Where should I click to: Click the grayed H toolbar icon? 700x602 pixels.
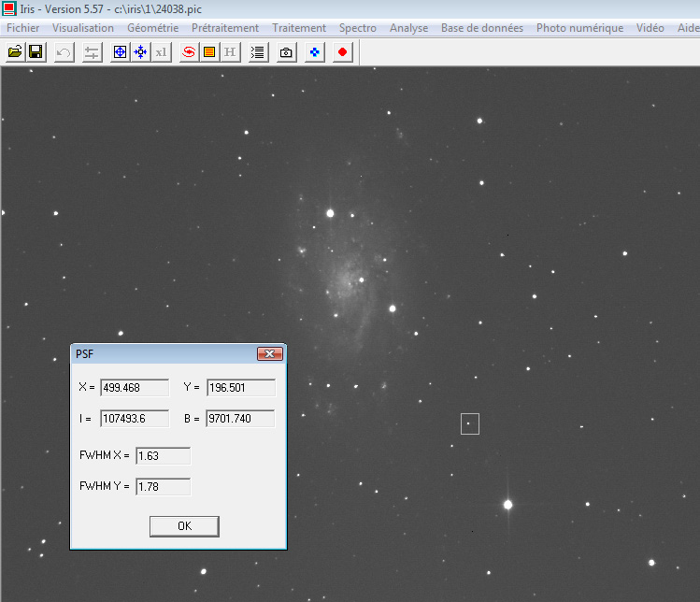pyautogui.click(x=230, y=52)
